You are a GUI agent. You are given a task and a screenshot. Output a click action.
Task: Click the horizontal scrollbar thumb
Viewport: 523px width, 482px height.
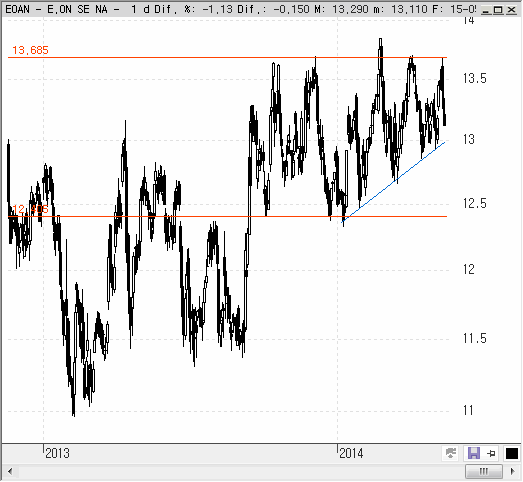(x=483, y=472)
